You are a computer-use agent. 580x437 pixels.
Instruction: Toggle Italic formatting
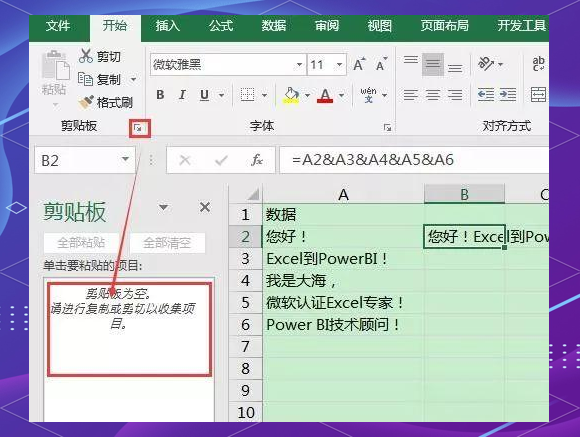coord(182,95)
